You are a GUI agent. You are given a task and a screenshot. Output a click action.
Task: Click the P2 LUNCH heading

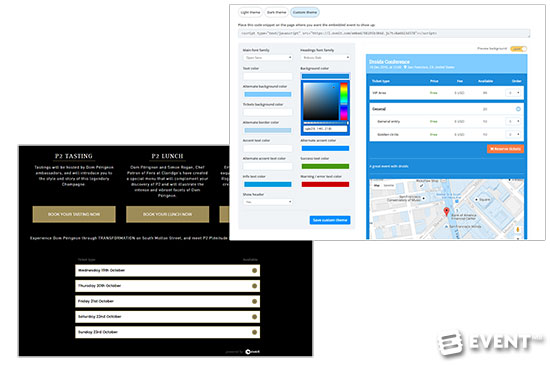coord(167,156)
